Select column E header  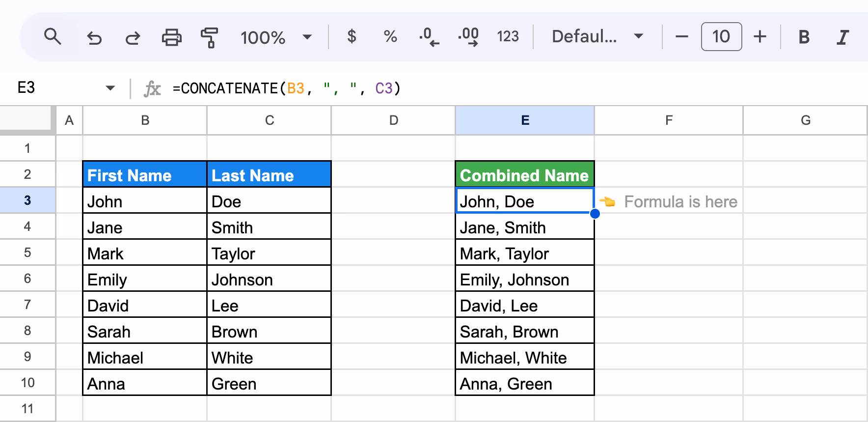pyautogui.click(x=525, y=120)
